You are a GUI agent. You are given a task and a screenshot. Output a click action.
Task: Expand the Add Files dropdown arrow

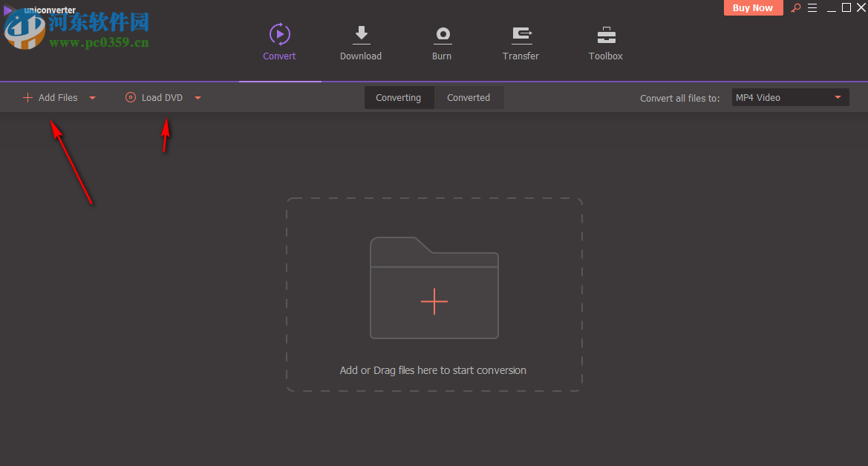pyautogui.click(x=92, y=97)
